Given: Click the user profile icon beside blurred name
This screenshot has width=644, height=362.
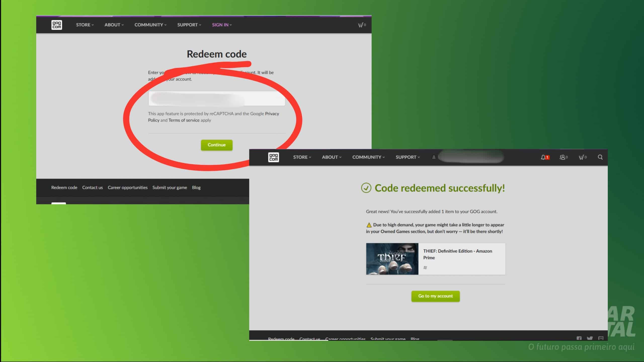Looking at the screenshot, I should 434,157.
